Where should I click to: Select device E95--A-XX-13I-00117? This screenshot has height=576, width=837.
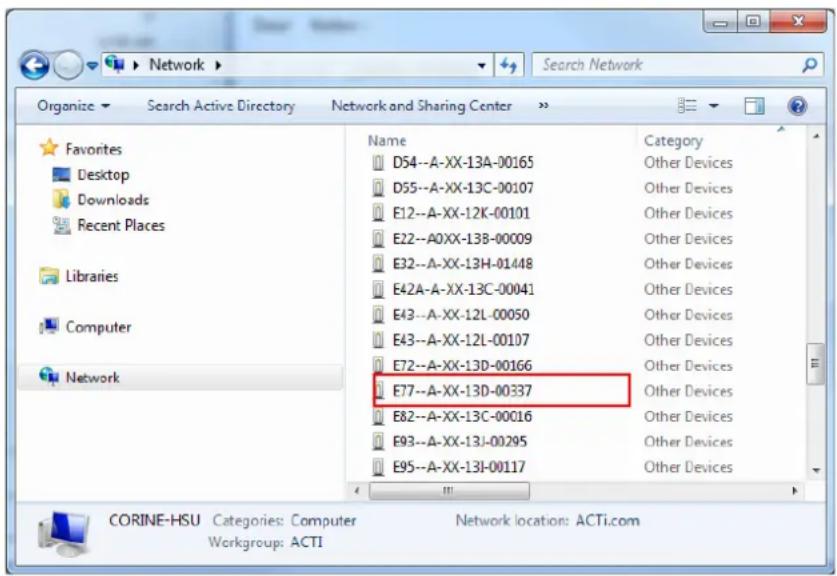point(459,467)
